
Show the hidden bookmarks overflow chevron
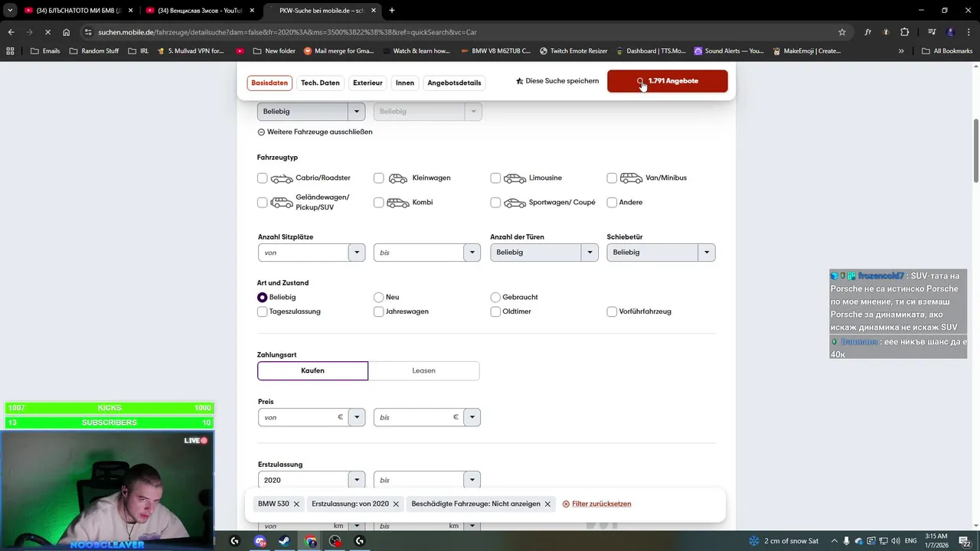point(901,51)
